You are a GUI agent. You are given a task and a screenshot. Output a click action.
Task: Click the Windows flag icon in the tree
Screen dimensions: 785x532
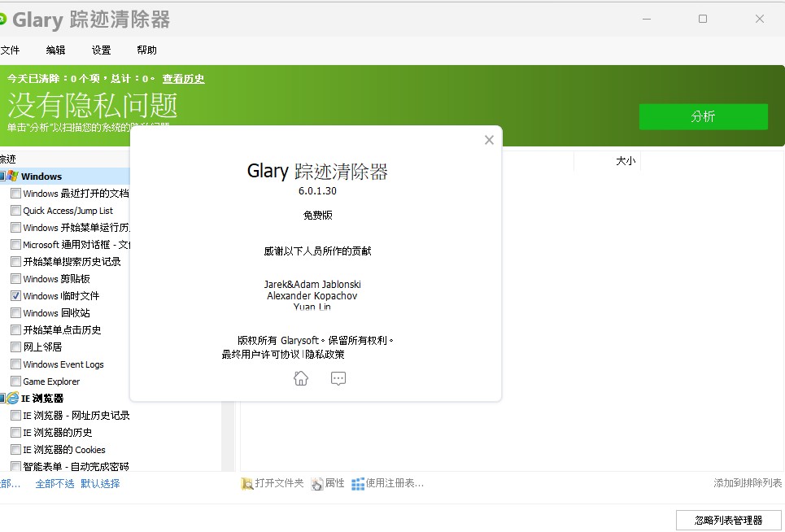tap(13, 177)
